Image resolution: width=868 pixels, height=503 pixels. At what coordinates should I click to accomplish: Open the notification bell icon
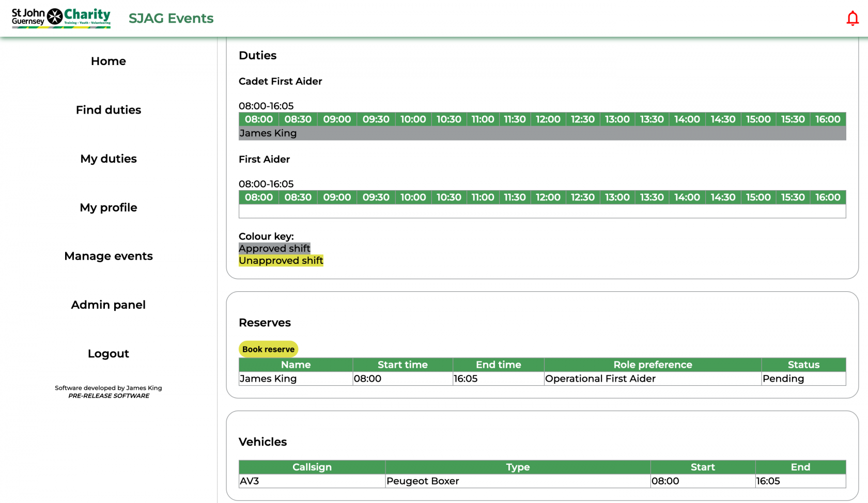[852, 18]
